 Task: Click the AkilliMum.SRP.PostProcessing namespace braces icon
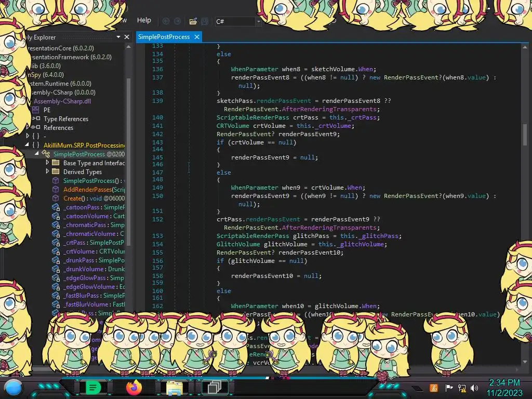(36, 145)
